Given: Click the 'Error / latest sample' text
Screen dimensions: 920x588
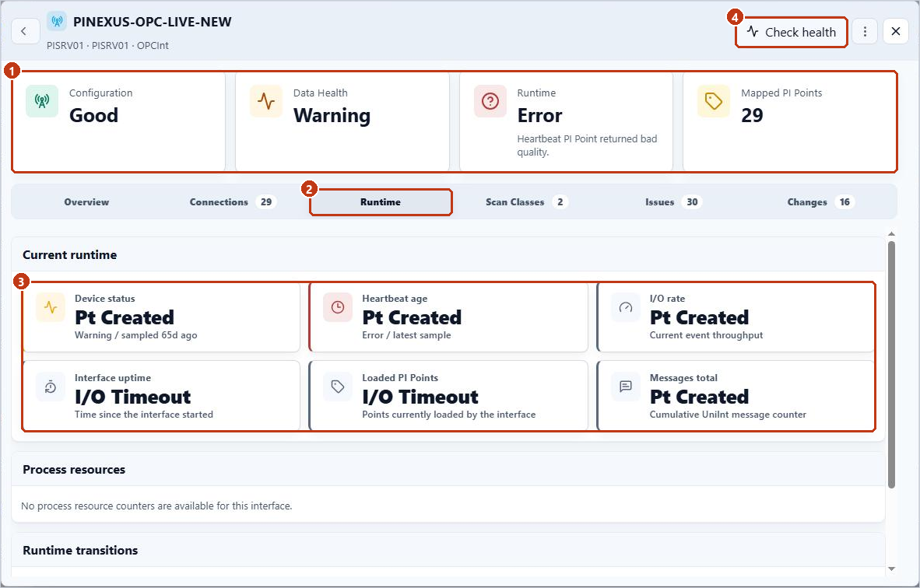Looking at the screenshot, I should (x=406, y=335).
